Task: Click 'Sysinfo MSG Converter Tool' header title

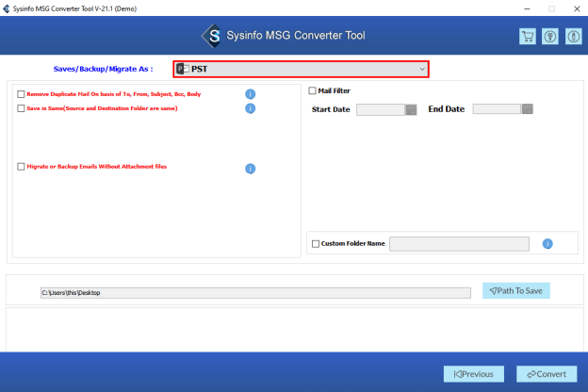Action: [296, 36]
